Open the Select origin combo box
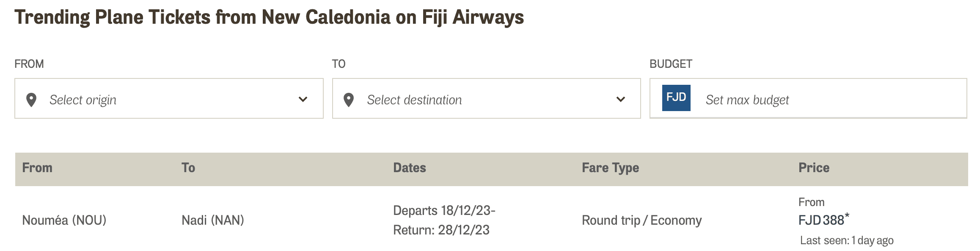Viewport: 980px width, 251px height. 169,98
